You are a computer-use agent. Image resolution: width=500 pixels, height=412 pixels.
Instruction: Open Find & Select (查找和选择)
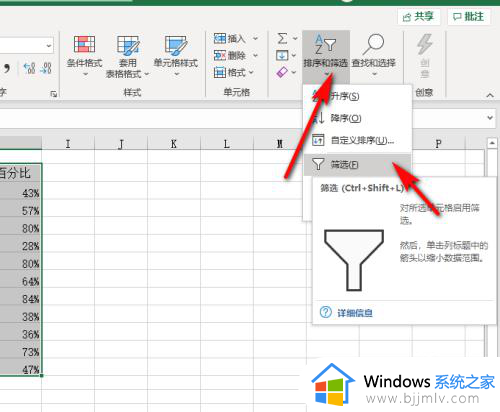point(374,56)
